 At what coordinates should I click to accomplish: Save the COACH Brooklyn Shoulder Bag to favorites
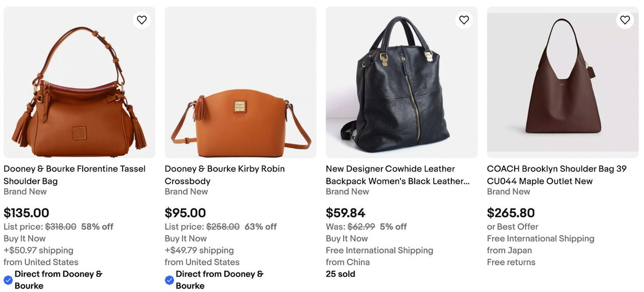(x=624, y=20)
